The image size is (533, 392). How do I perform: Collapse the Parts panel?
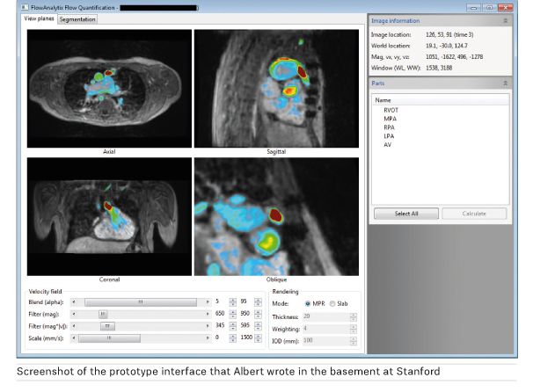coord(505,83)
